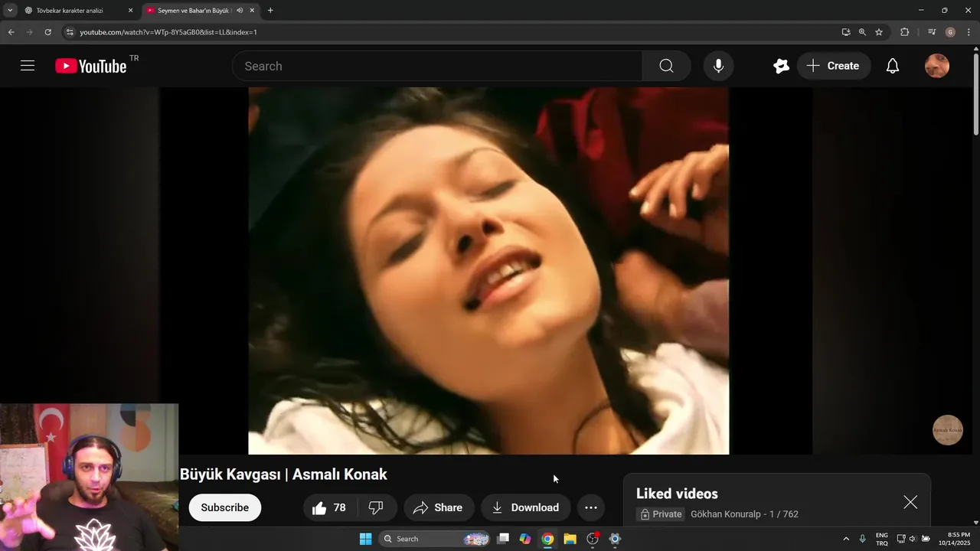The height and width of the screenshot is (551, 980).
Task: Click the taskbar Search box
Action: (x=434, y=539)
